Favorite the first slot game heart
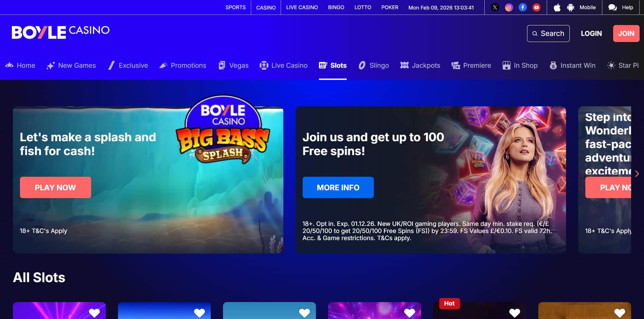The image size is (644, 319). pos(94,313)
